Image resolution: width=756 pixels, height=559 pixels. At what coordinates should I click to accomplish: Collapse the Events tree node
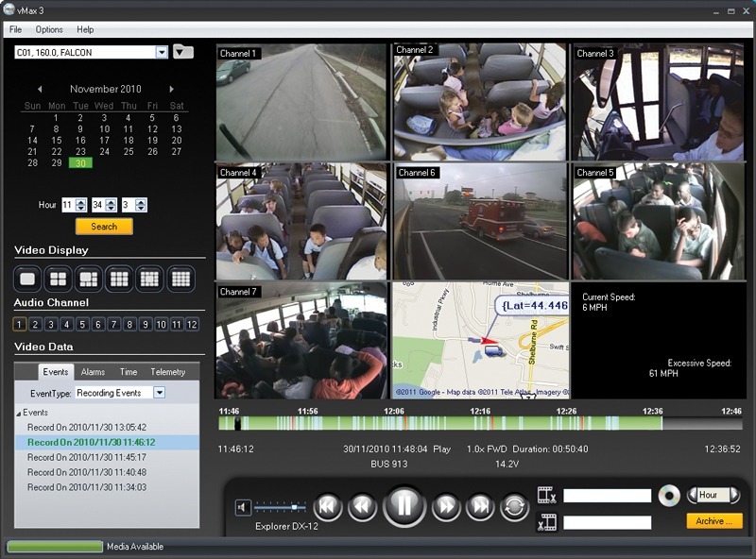tap(19, 414)
